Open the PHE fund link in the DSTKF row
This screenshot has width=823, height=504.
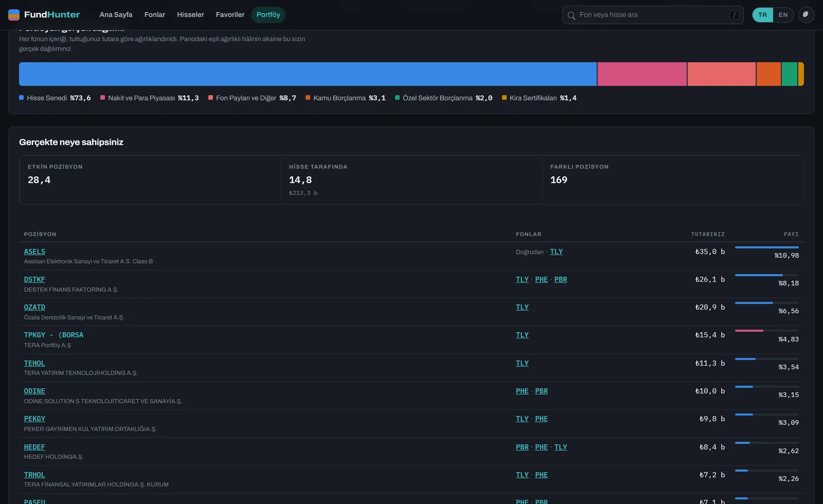(542, 279)
